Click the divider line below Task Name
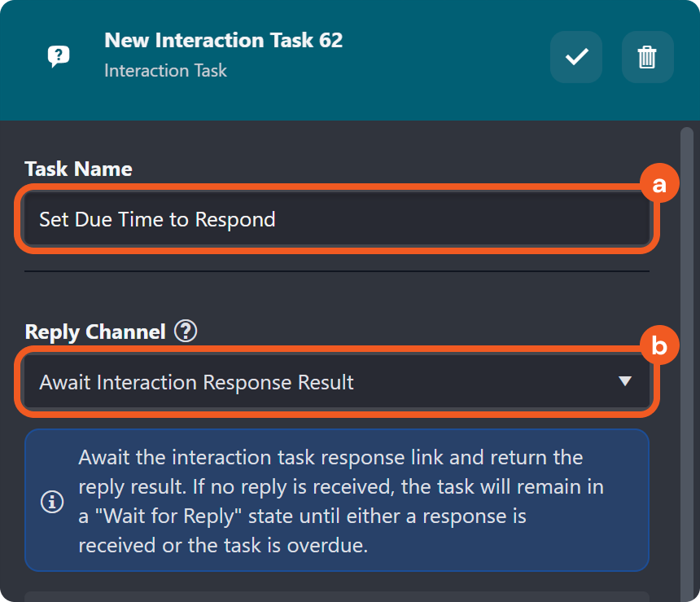This screenshot has height=602, width=700. click(337, 271)
